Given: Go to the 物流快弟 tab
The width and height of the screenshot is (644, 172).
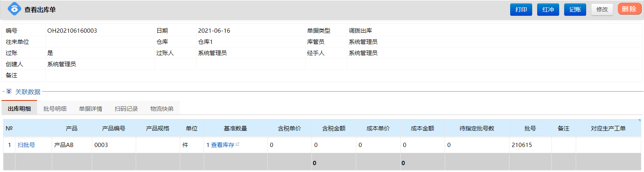Looking at the screenshot, I should [x=162, y=109].
